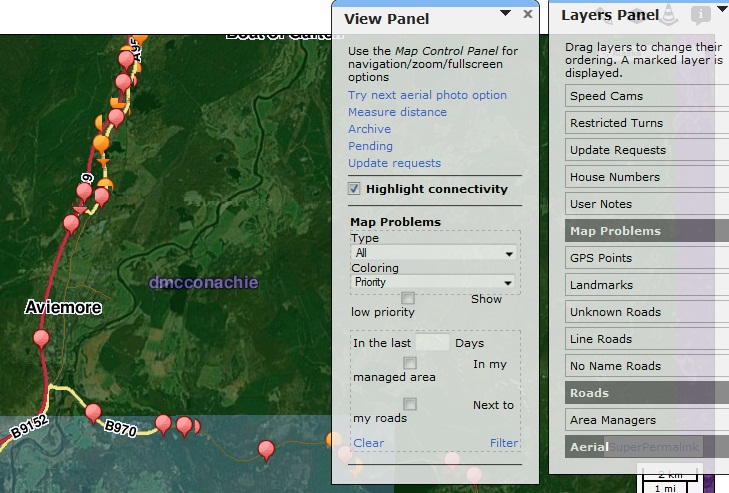Toggle the Speed Cams layer

pos(647,96)
